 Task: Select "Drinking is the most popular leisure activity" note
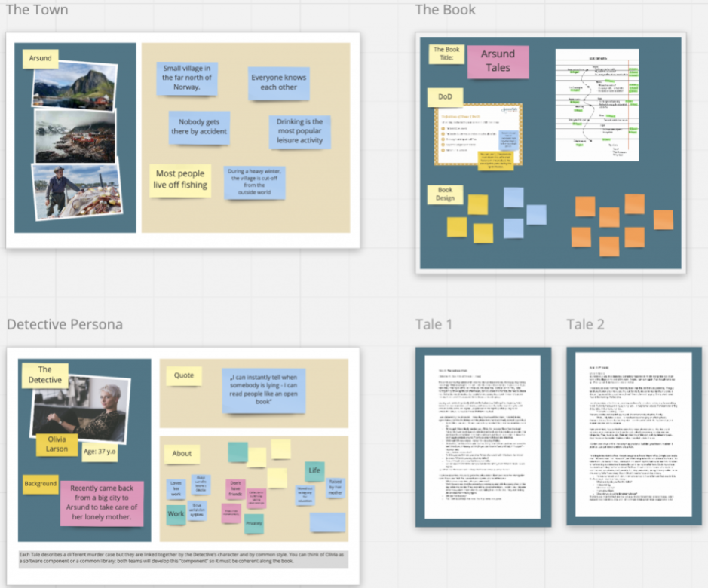(x=300, y=132)
